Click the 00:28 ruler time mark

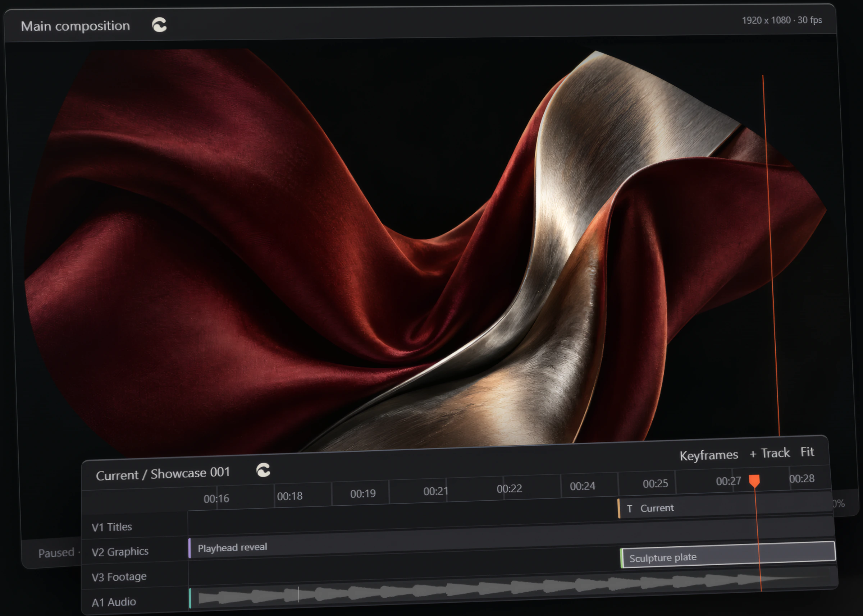coord(802,478)
